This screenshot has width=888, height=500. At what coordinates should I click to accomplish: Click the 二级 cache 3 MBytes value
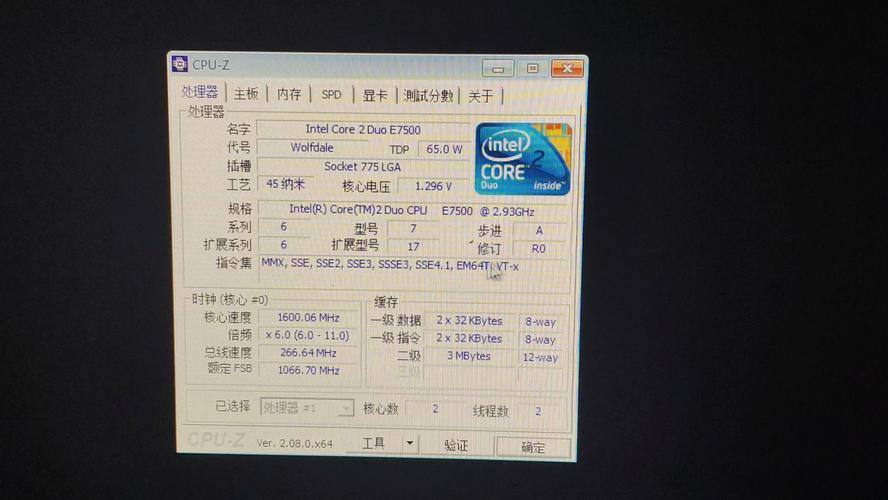[469, 356]
